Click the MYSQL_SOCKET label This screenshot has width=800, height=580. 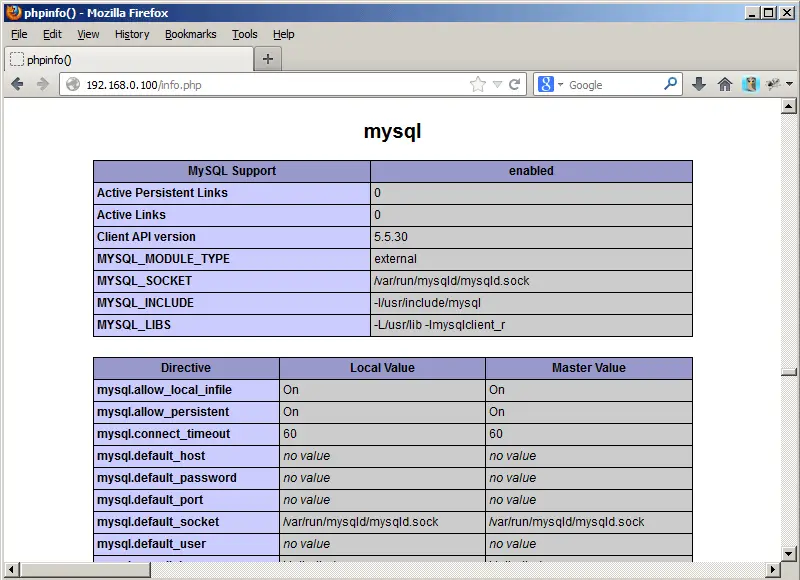click(x=144, y=281)
